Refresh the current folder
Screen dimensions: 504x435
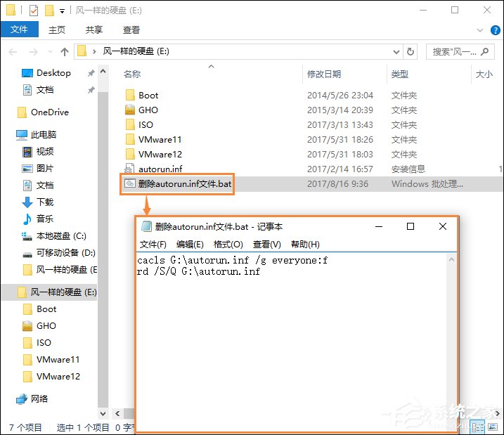(x=411, y=52)
